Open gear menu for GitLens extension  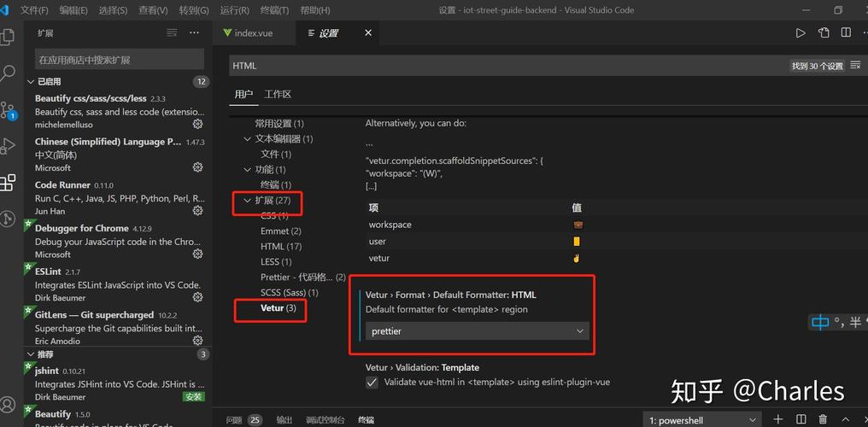coord(197,341)
